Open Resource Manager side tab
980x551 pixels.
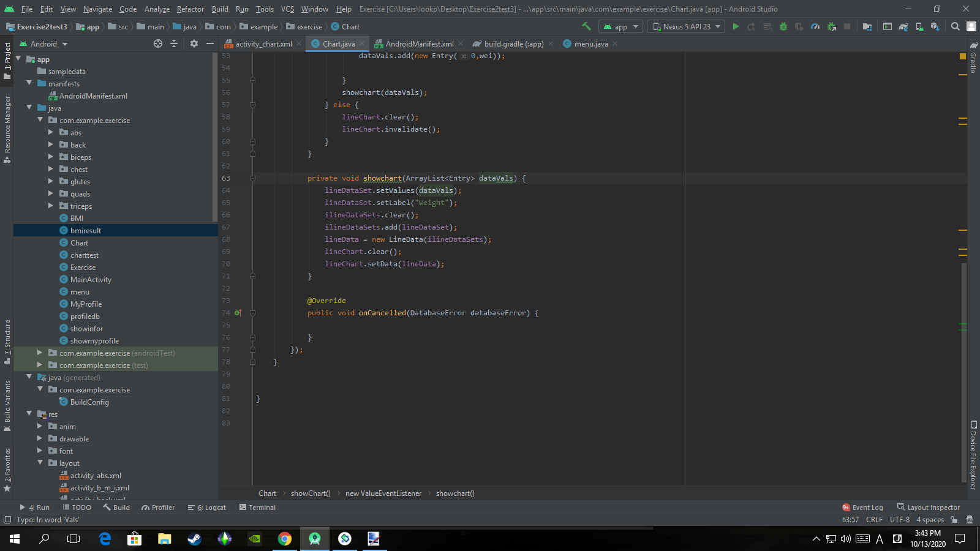click(7, 129)
